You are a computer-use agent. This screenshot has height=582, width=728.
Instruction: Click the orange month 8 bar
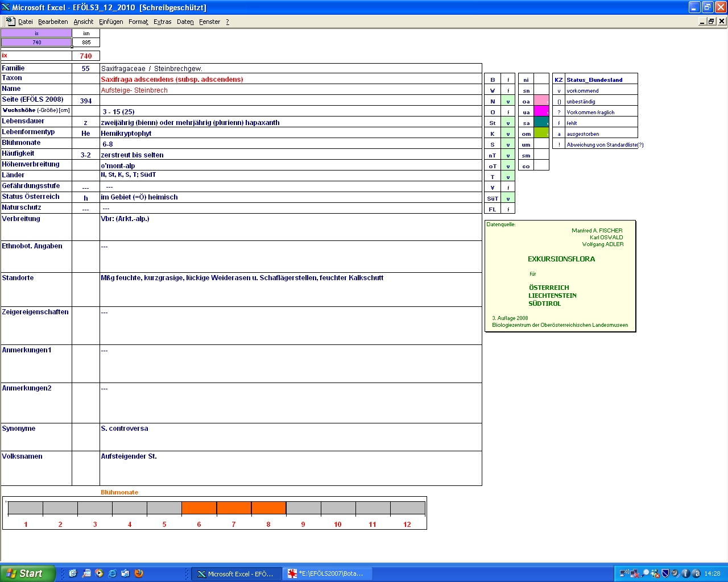click(268, 508)
